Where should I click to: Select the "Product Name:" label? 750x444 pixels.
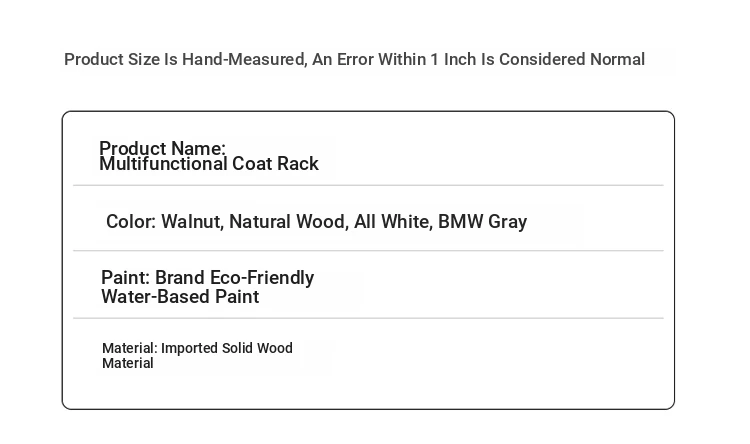pyautogui.click(x=162, y=149)
